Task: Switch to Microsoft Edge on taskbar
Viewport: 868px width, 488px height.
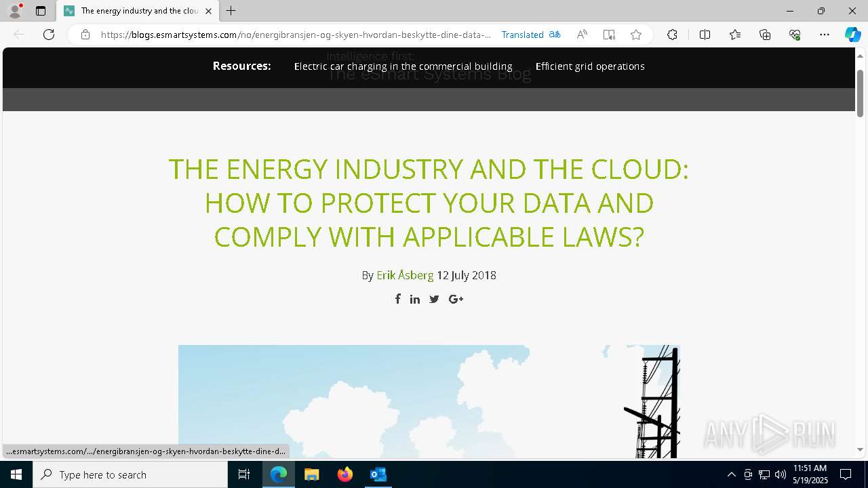Action: pos(279,474)
